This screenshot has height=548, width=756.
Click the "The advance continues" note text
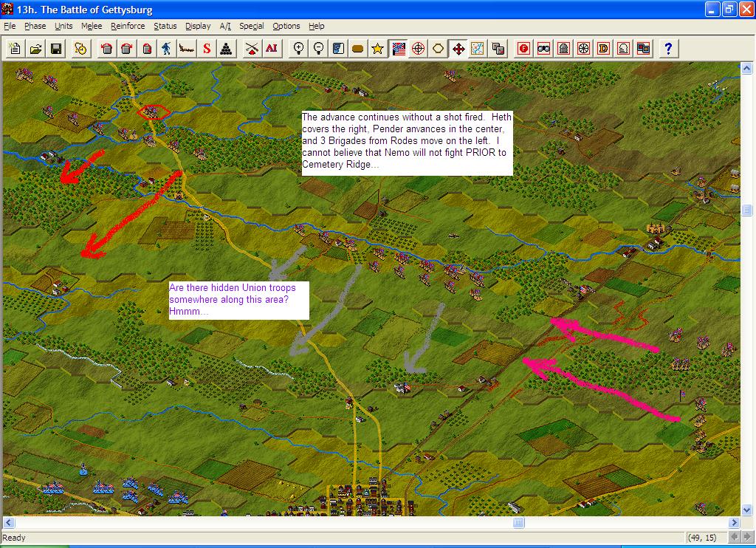(x=407, y=143)
